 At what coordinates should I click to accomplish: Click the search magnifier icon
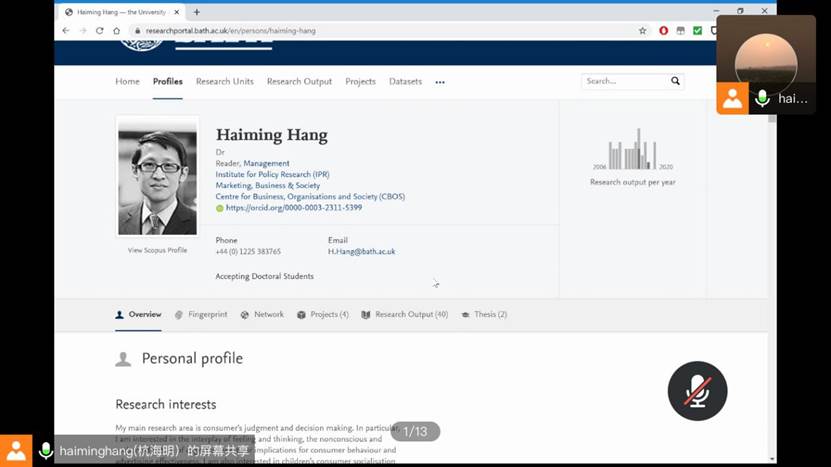pos(675,81)
